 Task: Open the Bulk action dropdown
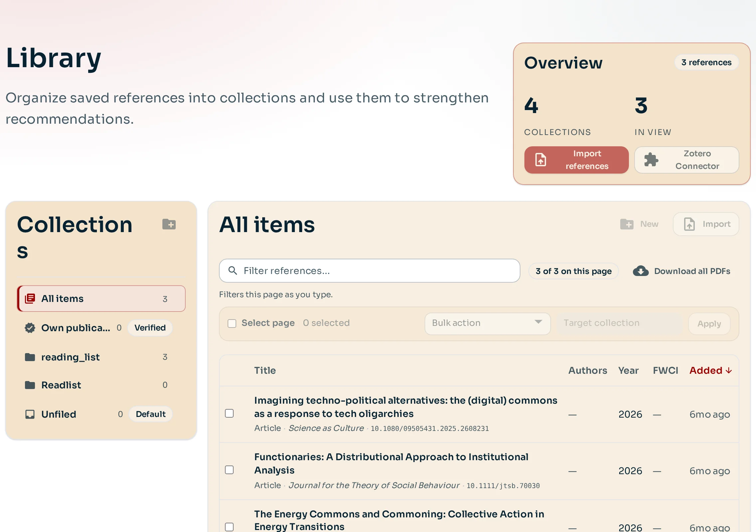[x=487, y=324]
